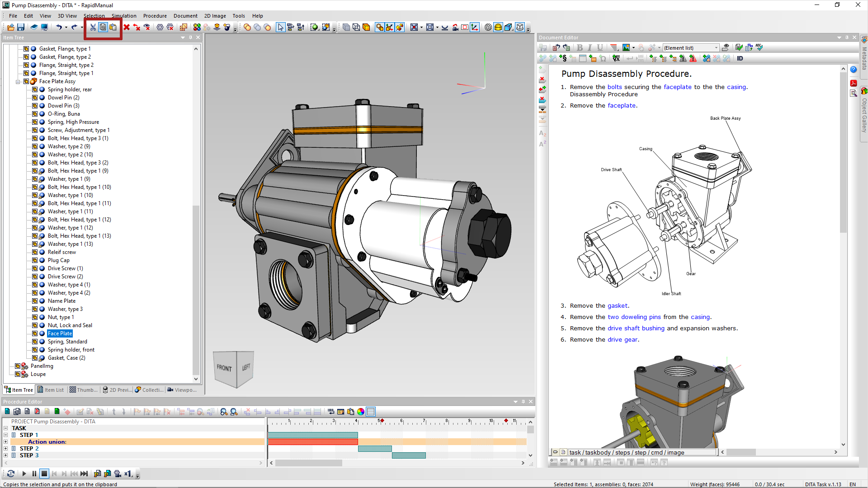868x488 pixels.
Task: Click the faceplate hyperlink in step 2
Action: (622, 105)
